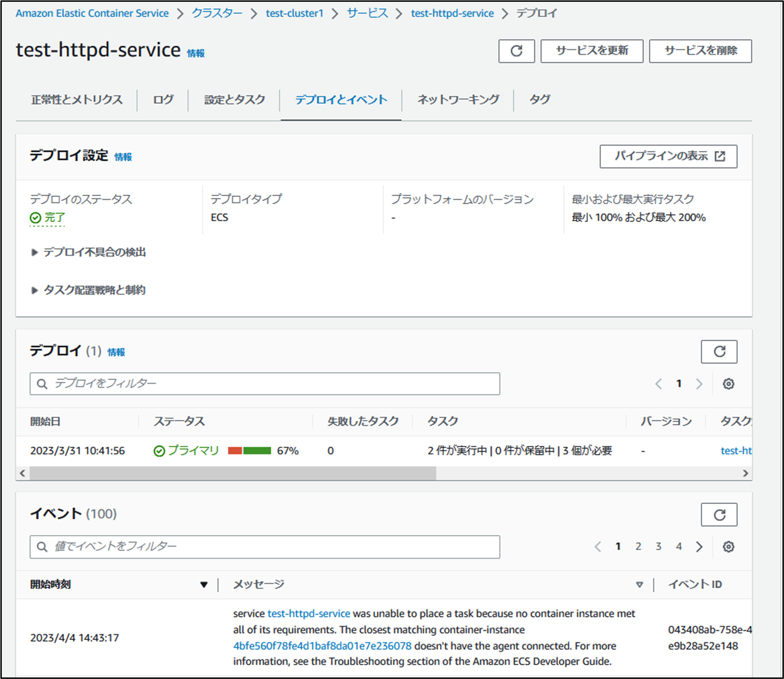Open the パイプラインの表示 external link button
The height and width of the screenshot is (679, 784).
668,156
